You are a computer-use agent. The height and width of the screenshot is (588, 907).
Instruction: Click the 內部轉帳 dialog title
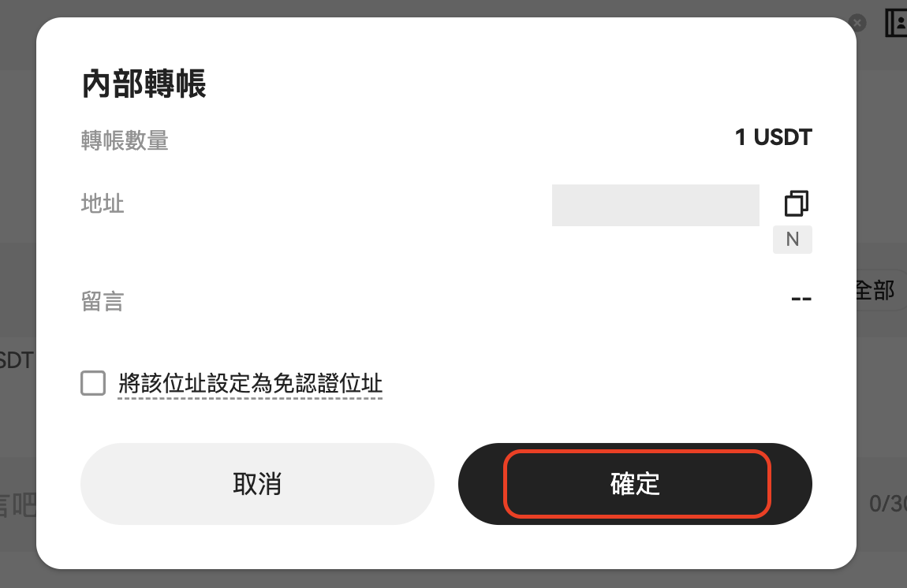pos(144,84)
